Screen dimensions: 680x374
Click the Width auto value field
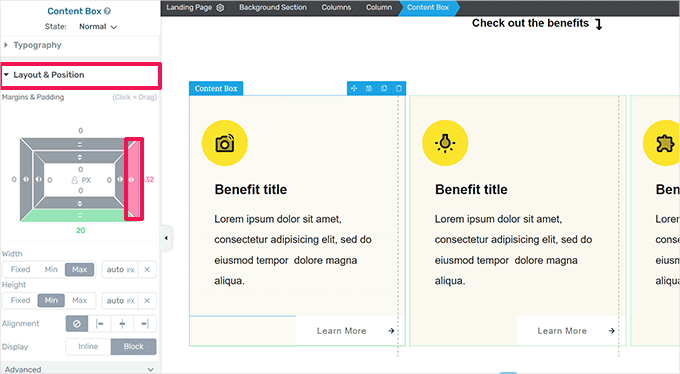point(120,270)
